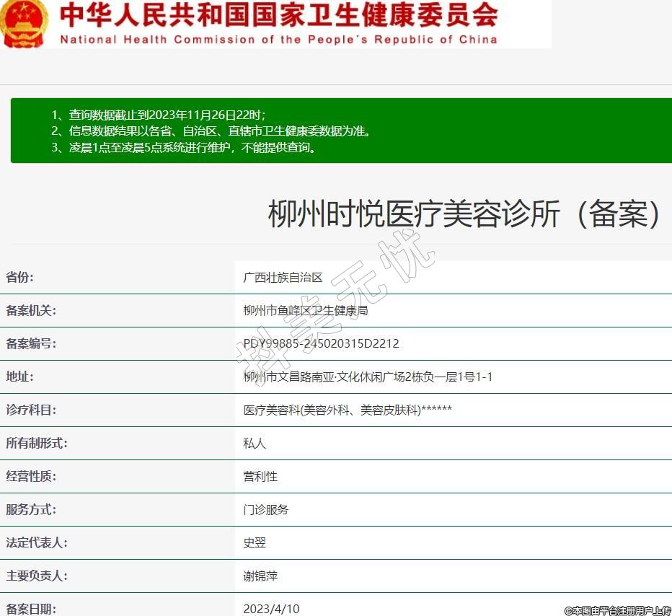Image resolution: width=672 pixels, height=616 pixels.
Task: Select the authority value 柳州市鱼峰区卫生健康局
Action: [x=306, y=311]
